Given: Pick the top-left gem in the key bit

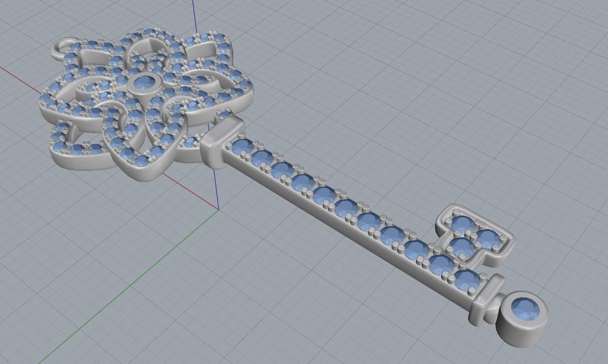Looking at the screenshot, I should (461, 225).
